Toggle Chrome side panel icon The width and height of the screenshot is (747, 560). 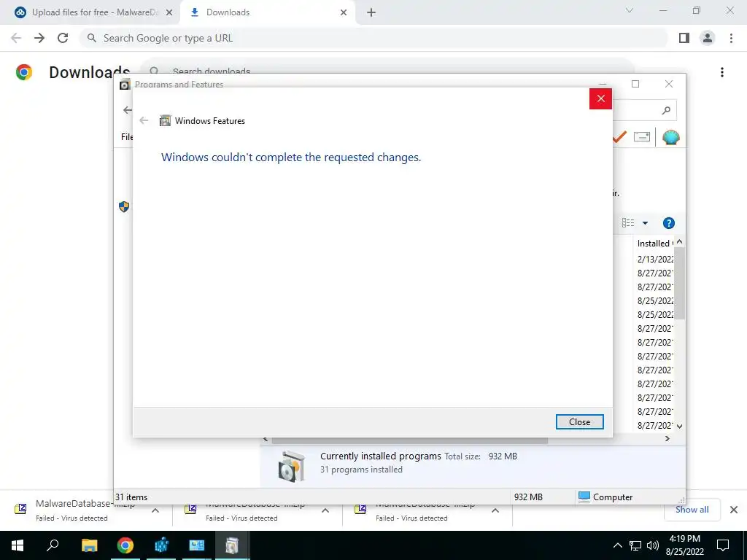[x=684, y=38]
